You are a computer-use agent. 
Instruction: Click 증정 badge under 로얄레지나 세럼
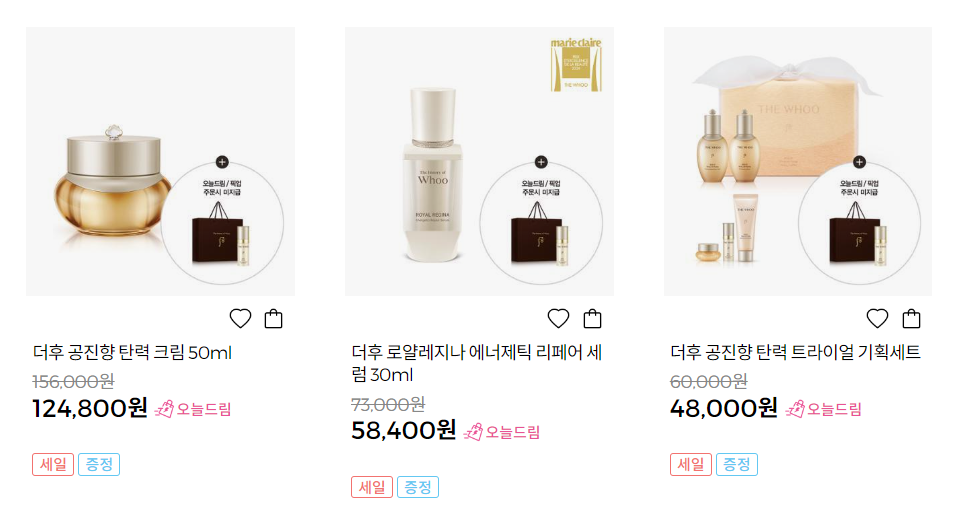click(x=418, y=487)
